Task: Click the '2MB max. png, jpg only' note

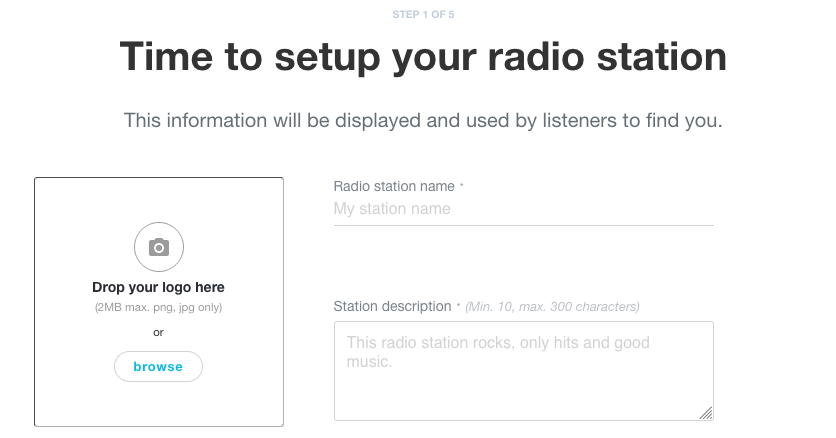Action: pos(158,307)
